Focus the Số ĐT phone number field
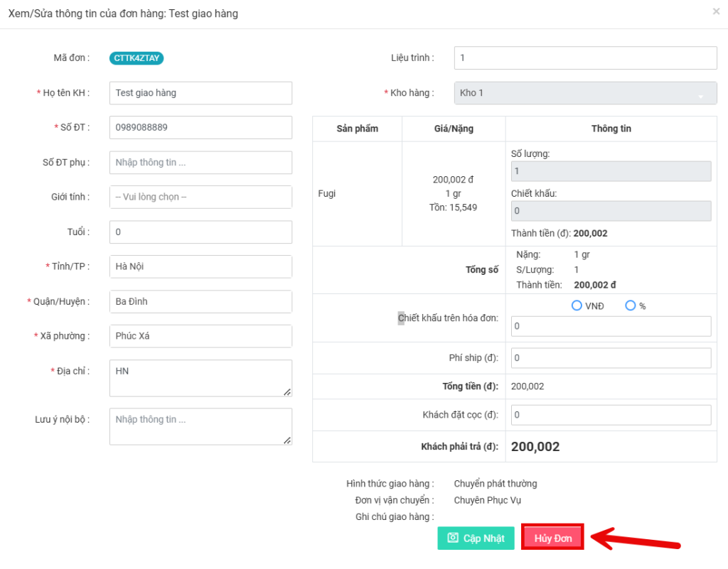Screen dimensions: 728x569 click(200, 128)
